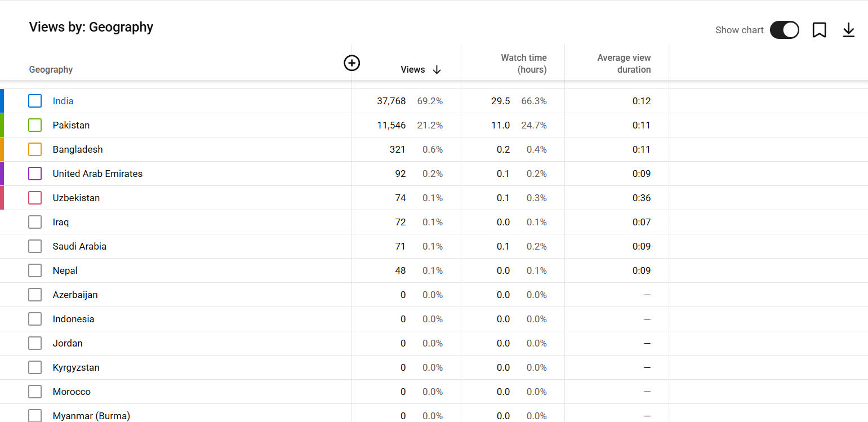Click the bookmark save icon
This screenshot has height=422, width=868.
[x=819, y=30]
